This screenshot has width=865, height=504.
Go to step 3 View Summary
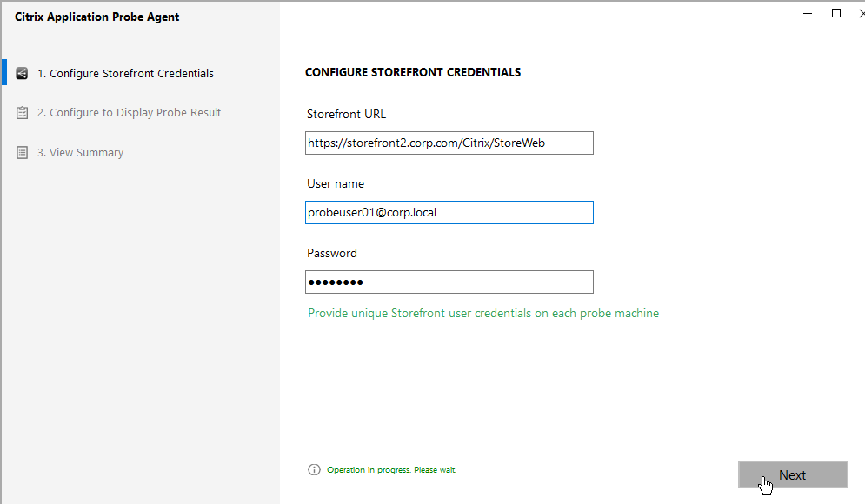click(81, 152)
